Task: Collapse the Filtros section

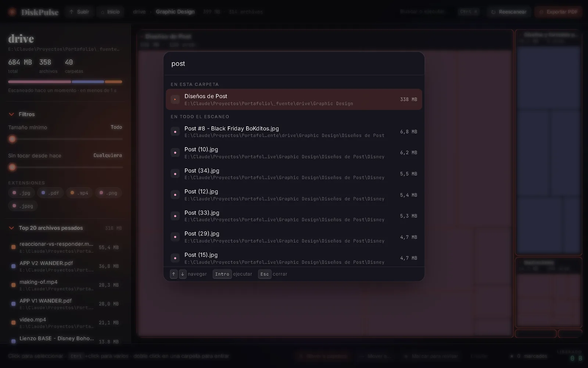Action: point(11,114)
